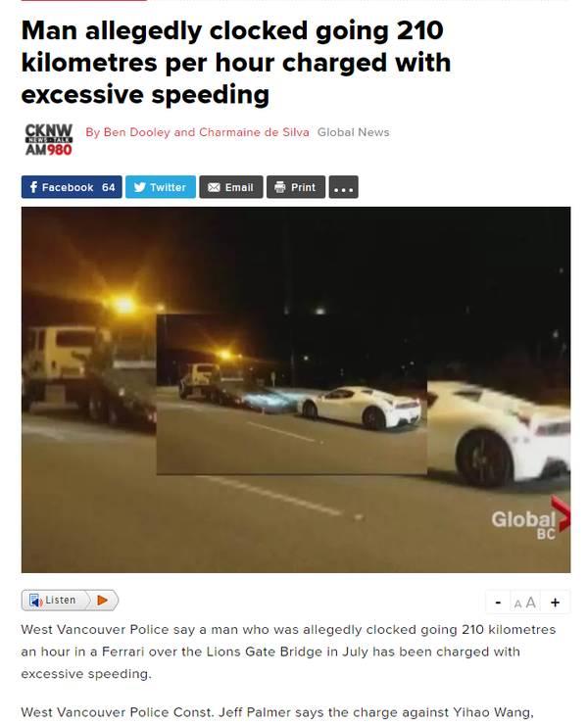Click the CKNW AM980 logo
Image resolution: width=588 pixels, height=724 pixels.
[48, 139]
